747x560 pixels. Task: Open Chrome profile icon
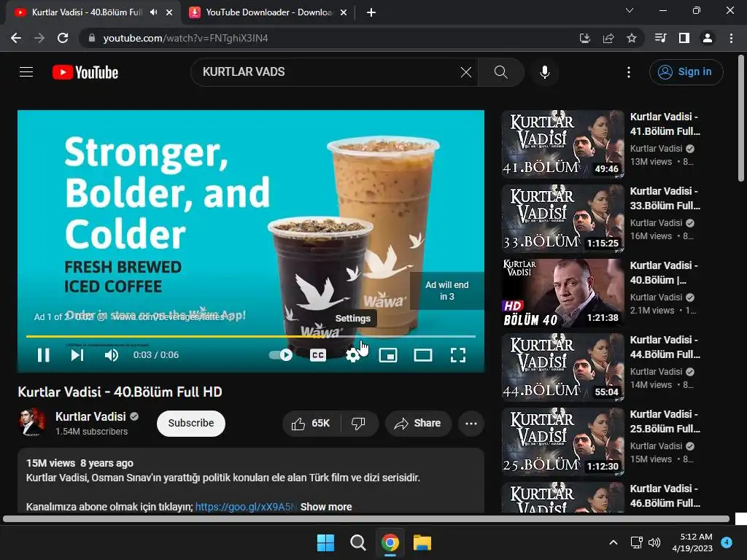pyautogui.click(x=708, y=38)
